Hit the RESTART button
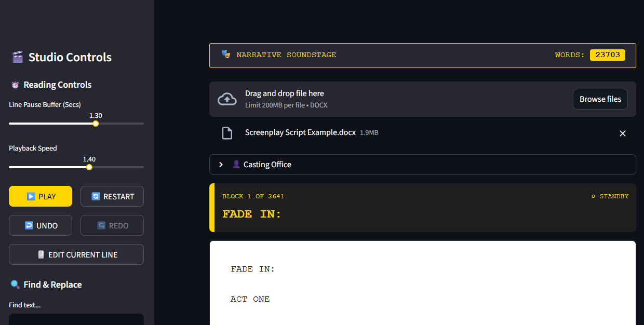Viewport: 644px width, 325px height. tap(112, 196)
